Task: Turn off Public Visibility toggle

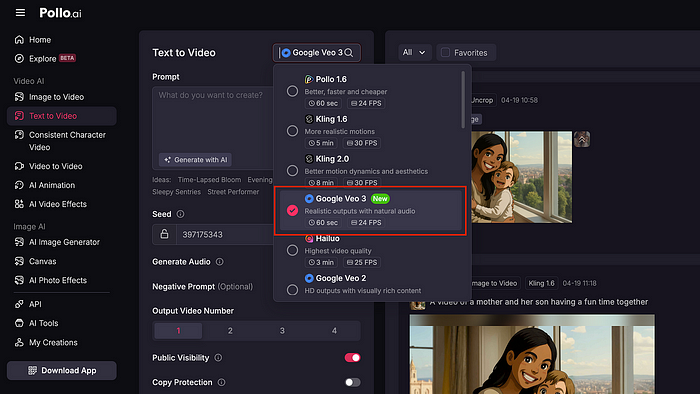Action: pyautogui.click(x=352, y=357)
